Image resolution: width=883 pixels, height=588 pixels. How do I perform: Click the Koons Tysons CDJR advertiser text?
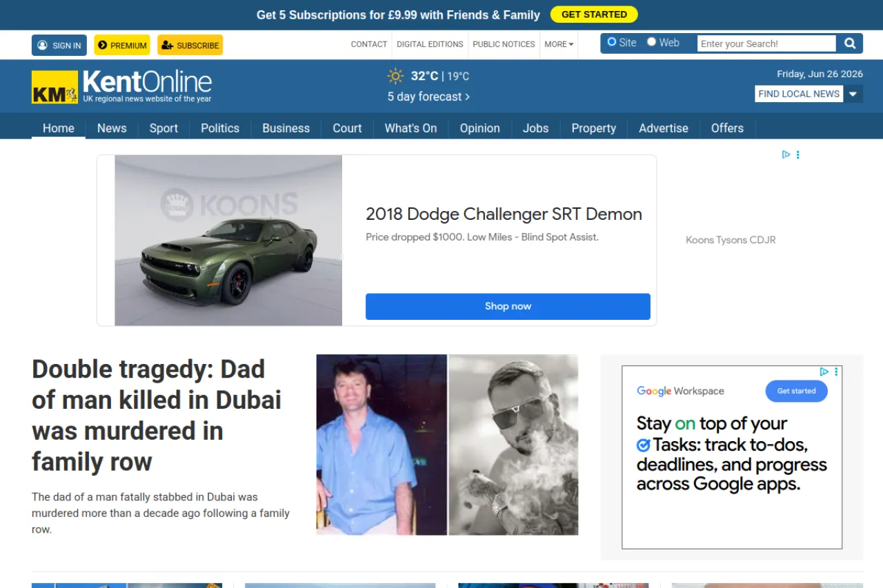pyautogui.click(x=731, y=240)
